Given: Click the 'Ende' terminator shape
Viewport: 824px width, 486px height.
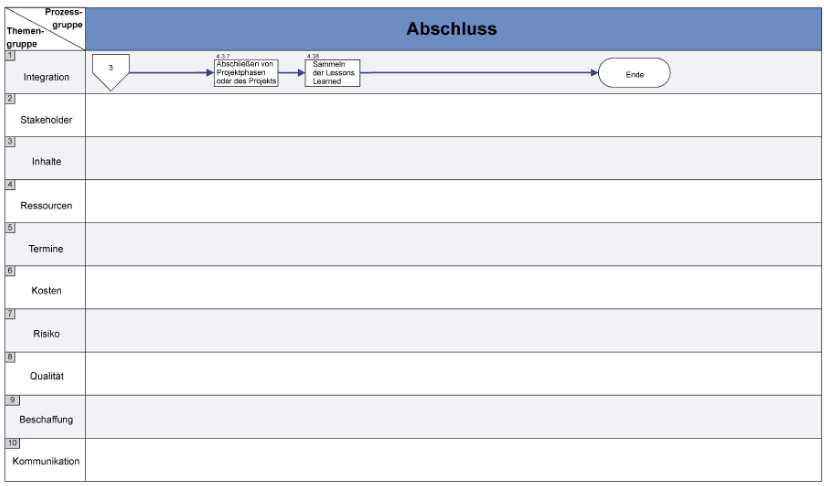Looking at the screenshot, I should (x=634, y=73).
